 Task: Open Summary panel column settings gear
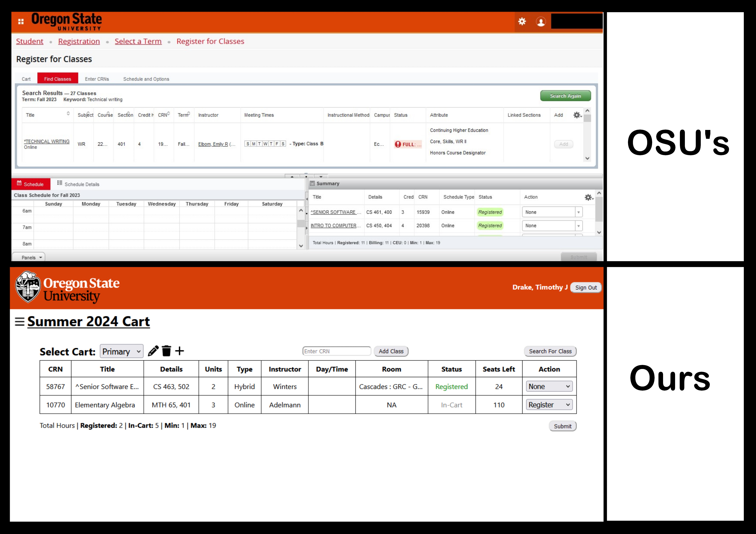click(589, 197)
